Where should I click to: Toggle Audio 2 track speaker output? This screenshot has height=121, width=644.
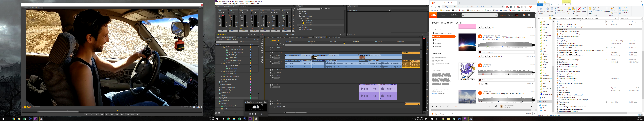(x=270, y=70)
